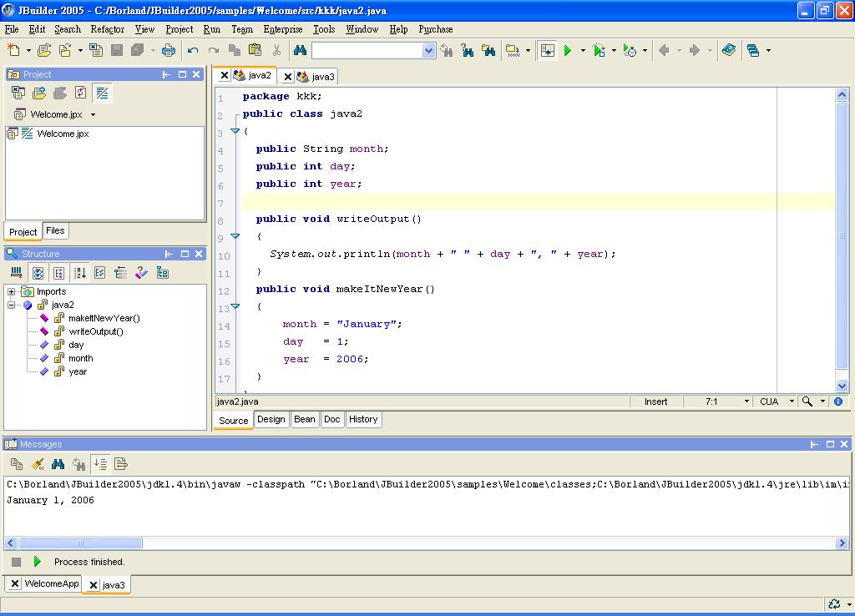Click the Search binoculars icon in Messages pane

(x=58, y=464)
